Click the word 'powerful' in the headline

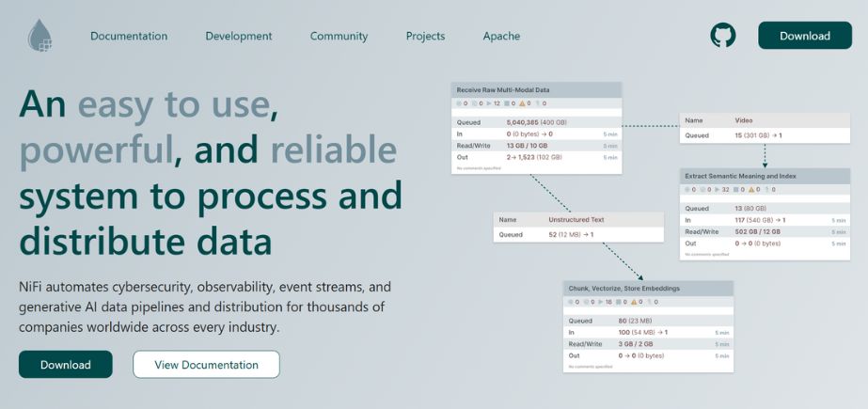pos(96,150)
